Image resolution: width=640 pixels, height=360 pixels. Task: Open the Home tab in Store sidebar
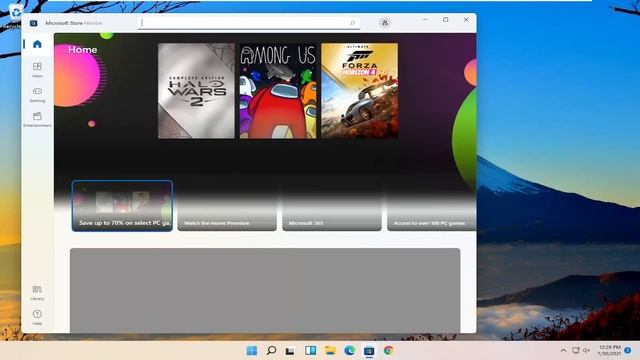coord(37,44)
